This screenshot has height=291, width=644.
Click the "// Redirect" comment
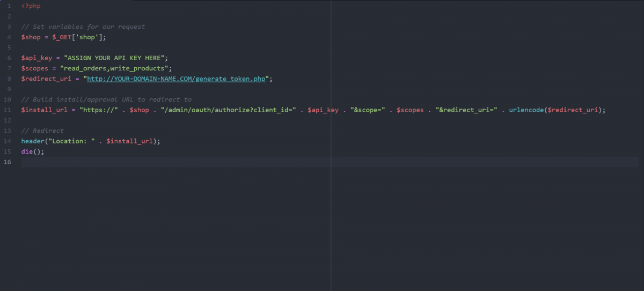(42, 131)
